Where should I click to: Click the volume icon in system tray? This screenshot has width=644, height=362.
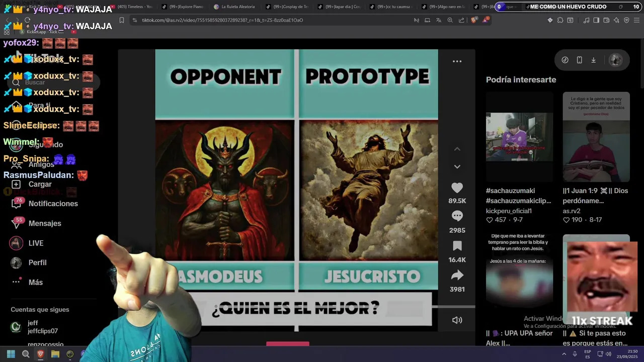coord(608,354)
